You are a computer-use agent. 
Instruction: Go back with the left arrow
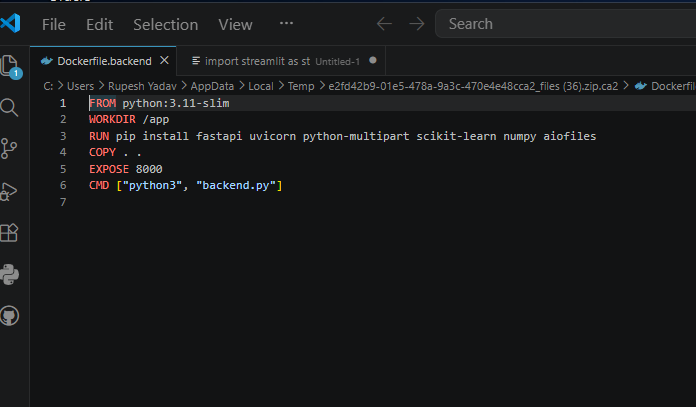(x=384, y=24)
